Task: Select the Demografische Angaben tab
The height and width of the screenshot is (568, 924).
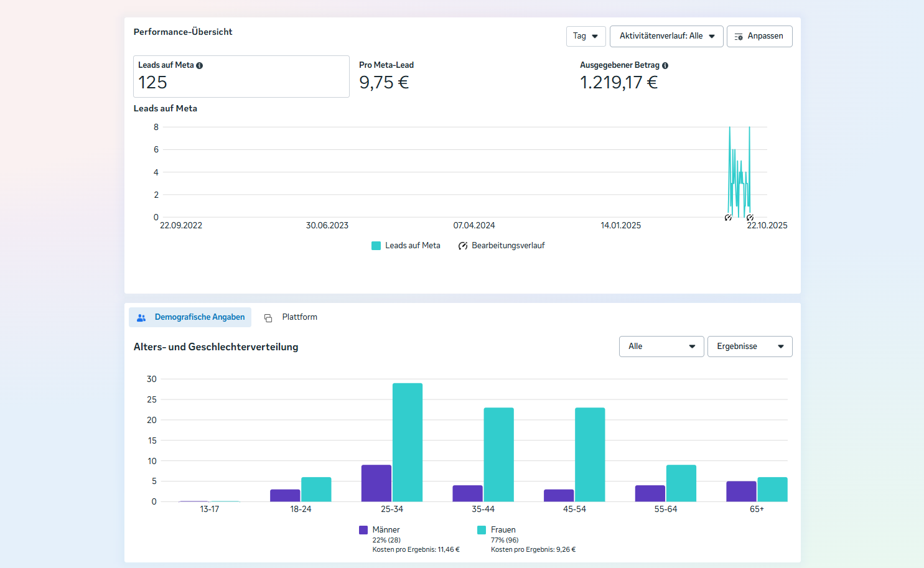Action: (x=199, y=317)
